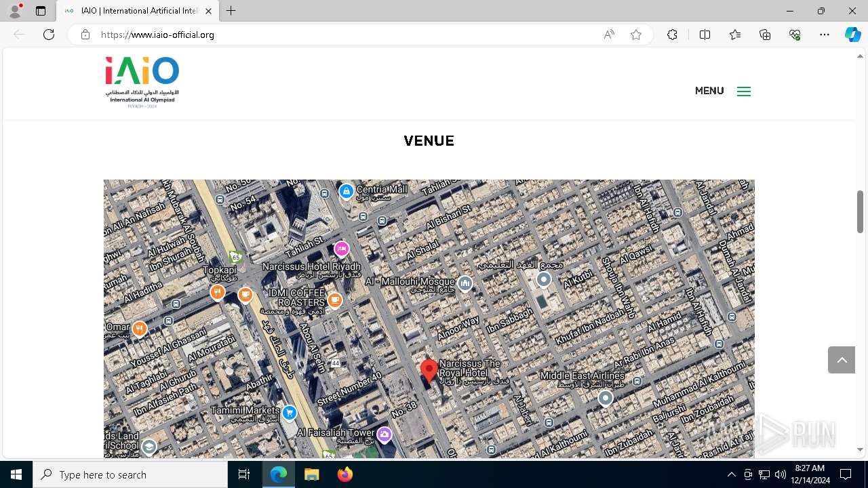Select Centria Mall shopping marker
Image resolution: width=868 pixels, height=488 pixels.
tap(347, 191)
